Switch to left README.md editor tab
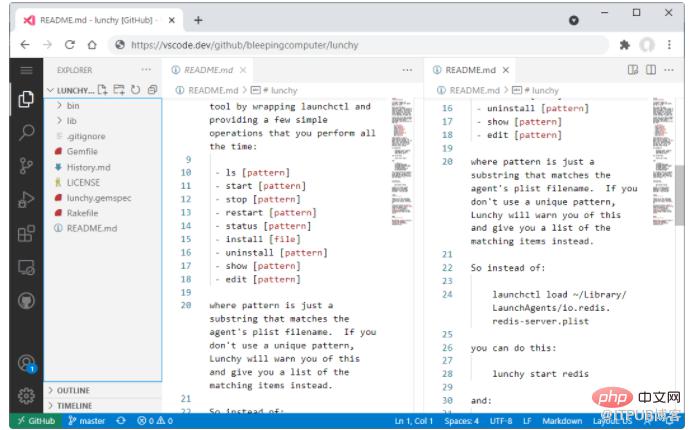Screen dimensions: 691x430 pyautogui.click(x=208, y=70)
